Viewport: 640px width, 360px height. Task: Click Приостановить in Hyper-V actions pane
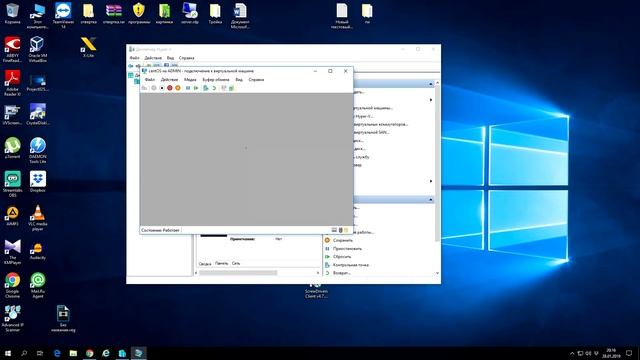(347, 249)
